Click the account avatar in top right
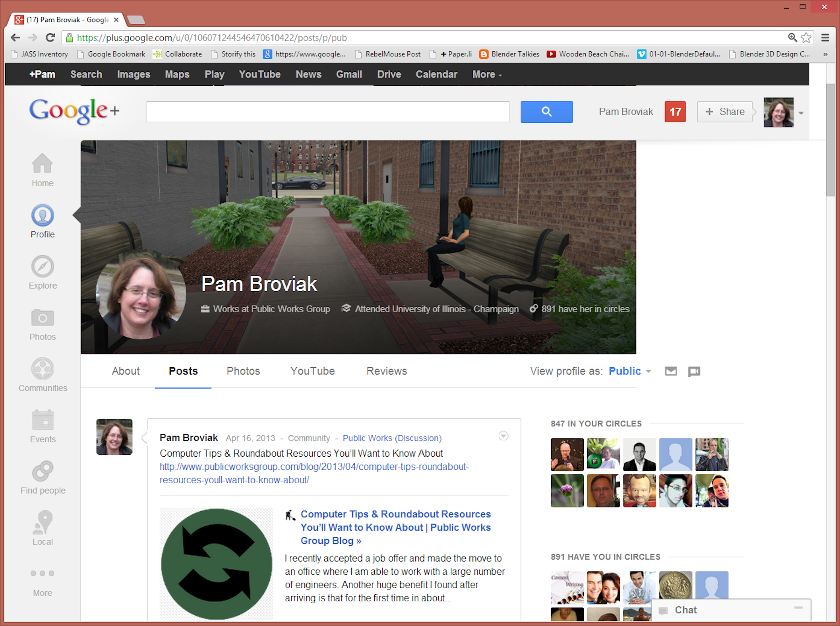 click(778, 112)
